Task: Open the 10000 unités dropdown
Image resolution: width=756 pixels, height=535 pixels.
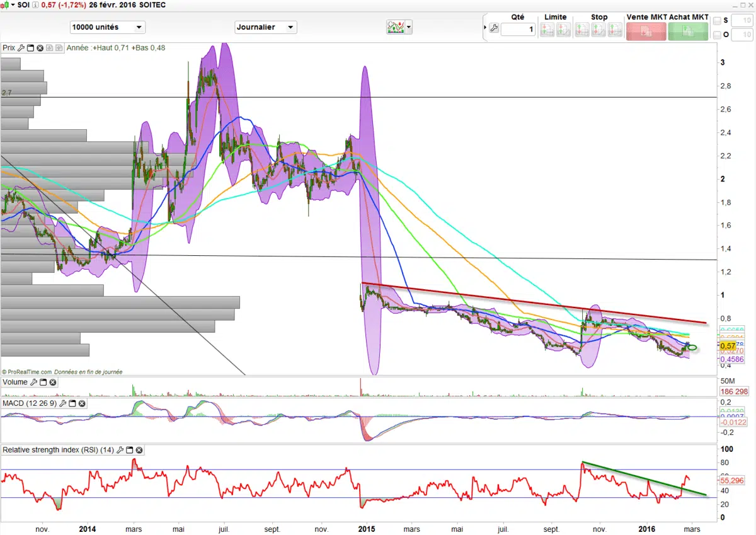Action: [108, 27]
